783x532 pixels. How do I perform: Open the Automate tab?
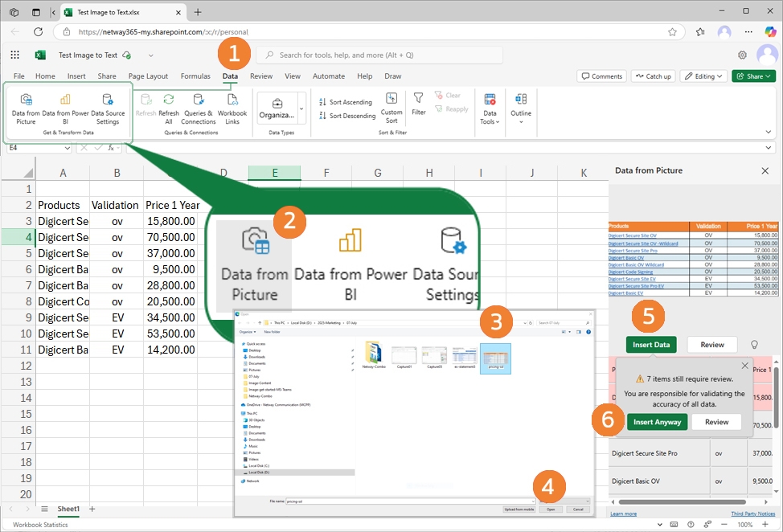[x=329, y=76]
